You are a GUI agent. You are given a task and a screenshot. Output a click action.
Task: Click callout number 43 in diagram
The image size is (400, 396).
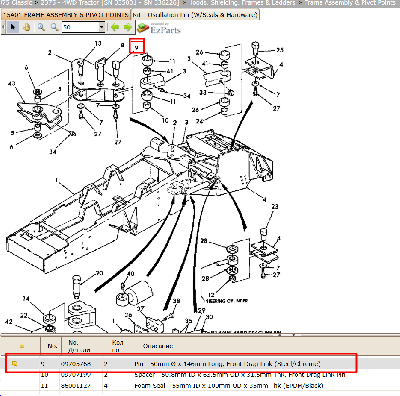point(11,83)
